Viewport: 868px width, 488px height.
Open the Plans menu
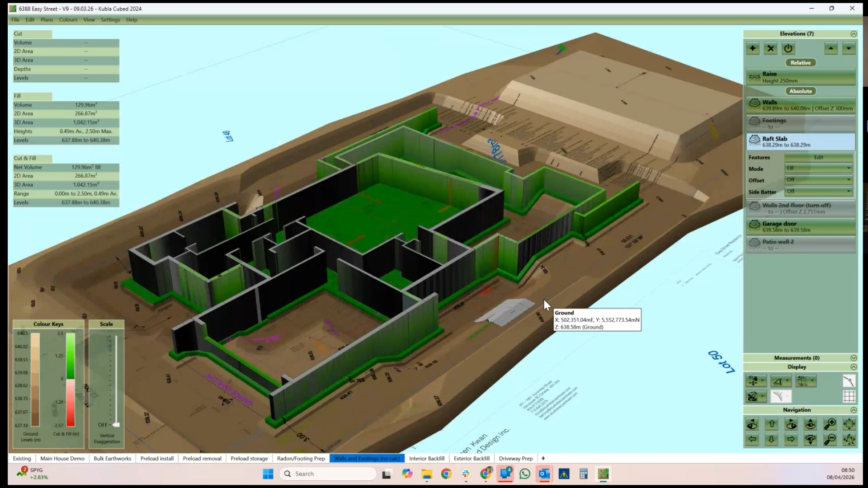pos(47,20)
